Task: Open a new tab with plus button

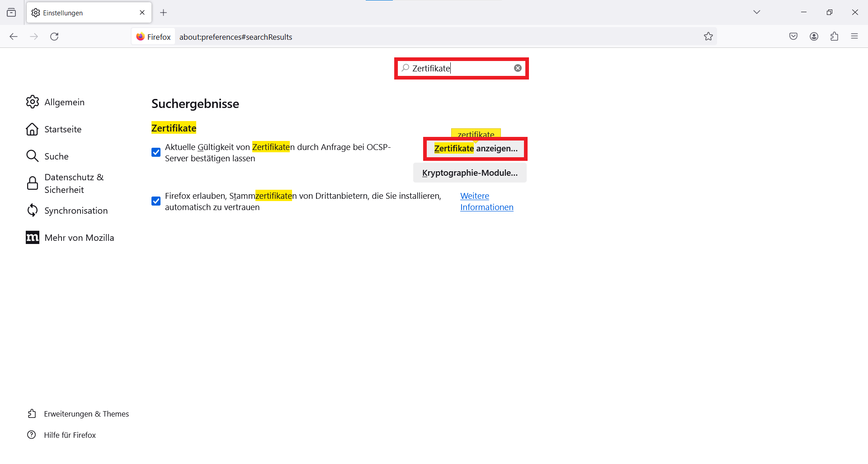Action: (164, 13)
